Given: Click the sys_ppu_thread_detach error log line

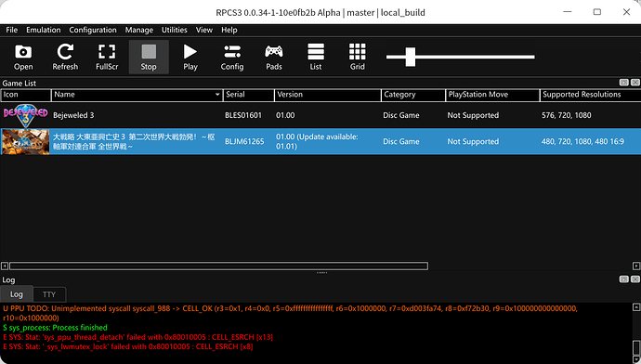Looking at the screenshot, I should (137, 337).
